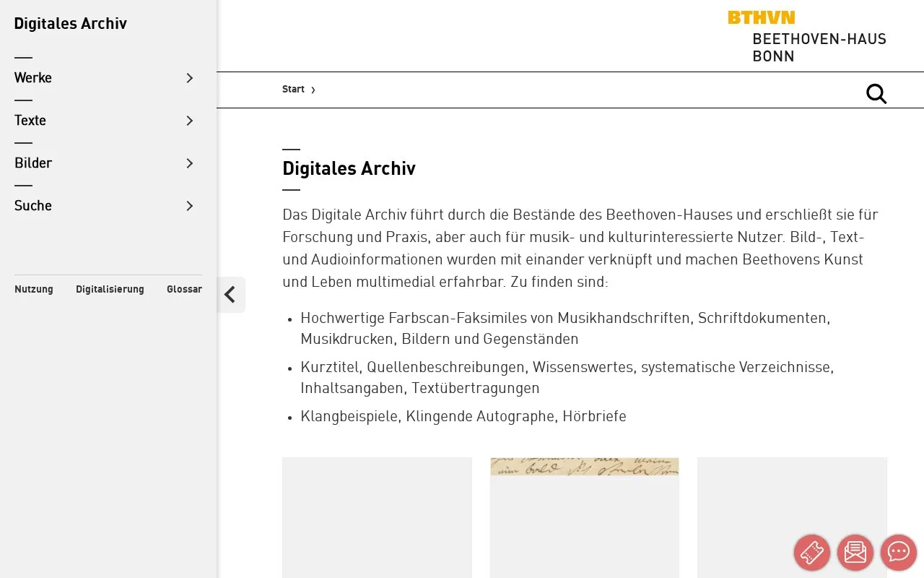Open the search magnifier icon
The image size is (924, 578).
tap(876, 94)
